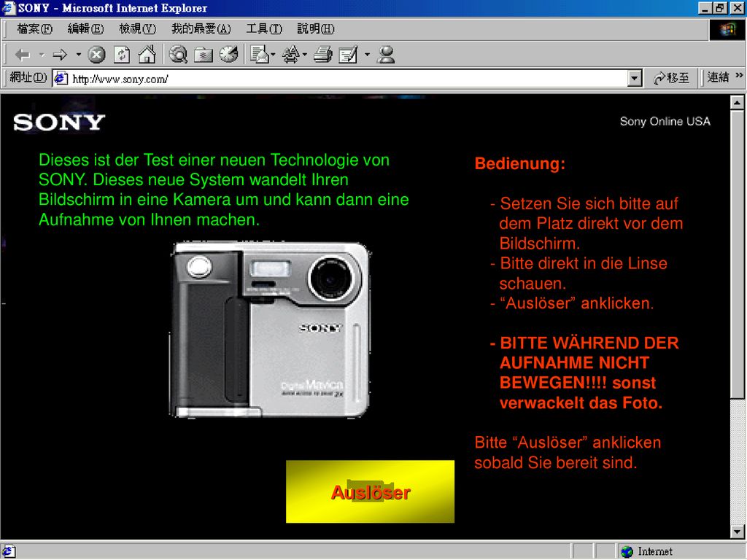Open the 編輯(E) menu
This screenshot has height=560, width=747.
[x=85, y=29]
